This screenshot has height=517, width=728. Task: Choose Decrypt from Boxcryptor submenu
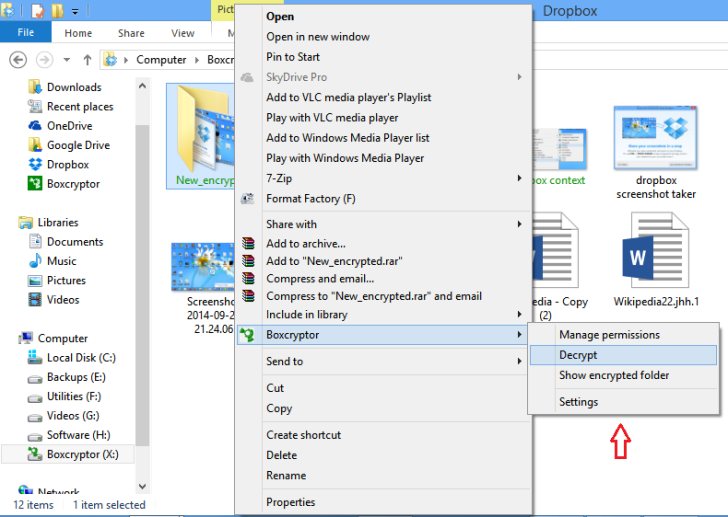(x=578, y=355)
